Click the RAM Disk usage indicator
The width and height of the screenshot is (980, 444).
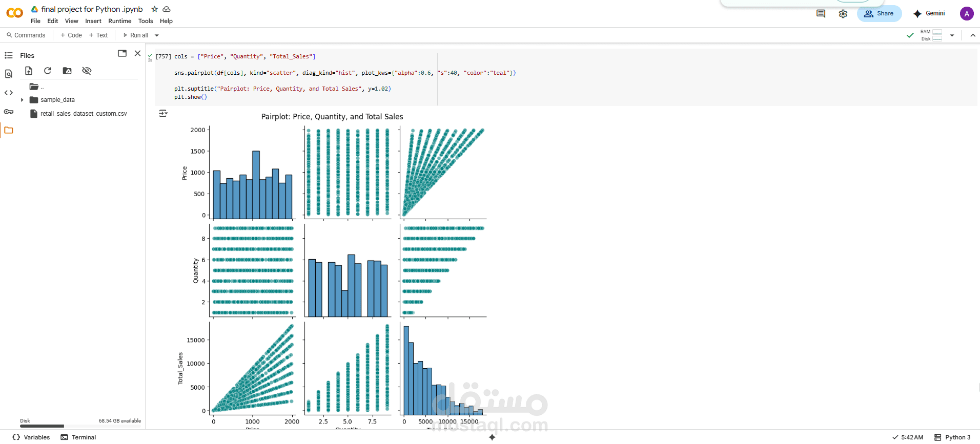(x=931, y=35)
